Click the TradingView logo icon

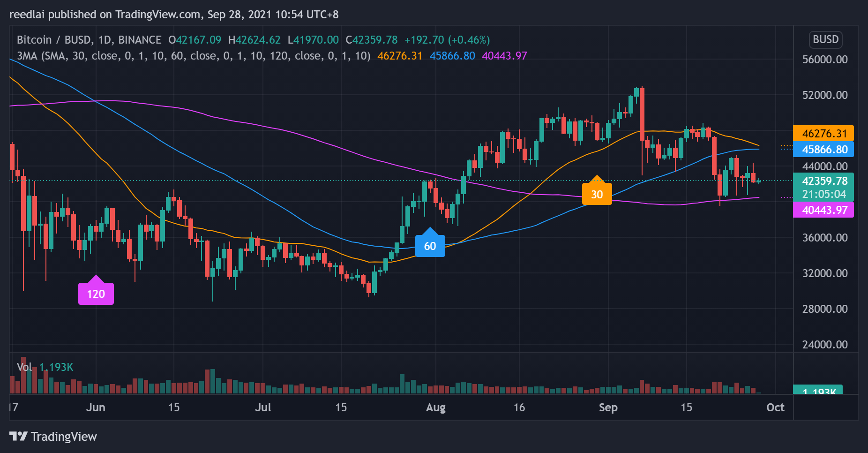pos(19,437)
